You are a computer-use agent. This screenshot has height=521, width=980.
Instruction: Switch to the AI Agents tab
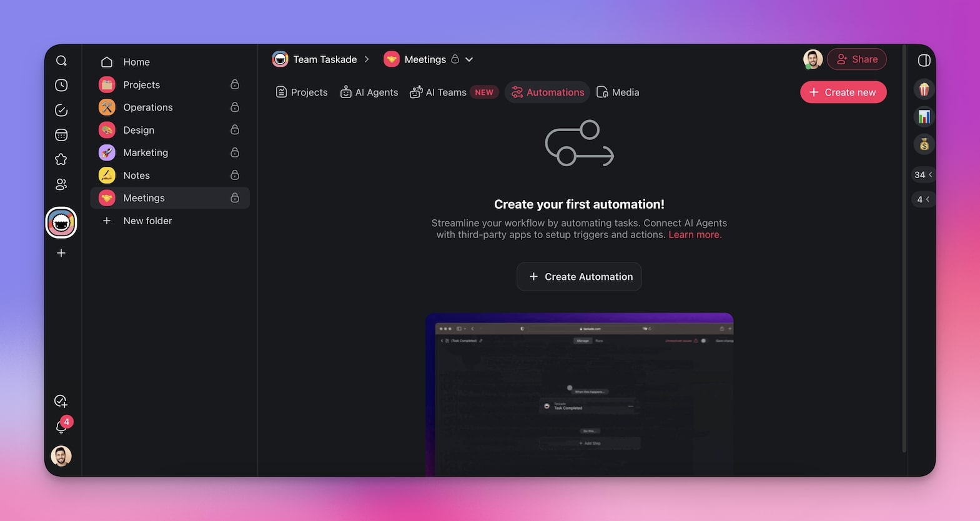pos(369,92)
